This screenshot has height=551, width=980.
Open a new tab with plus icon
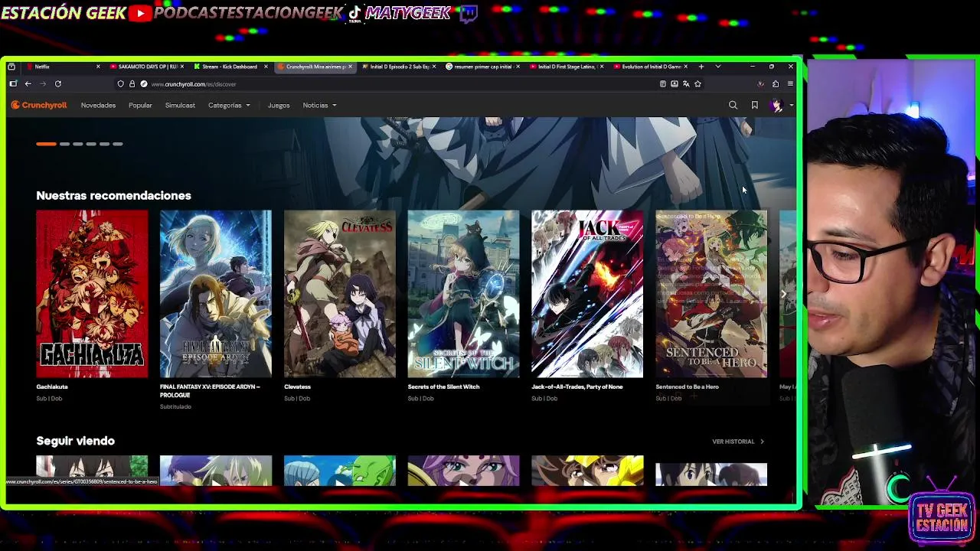[x=701, y=67]
